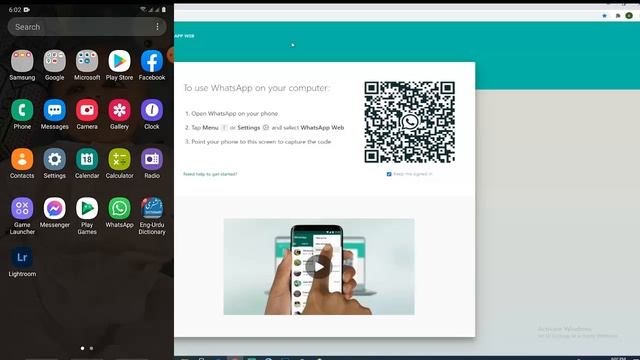Launch the Messenger app
The width and height of the screenshot is (640, 360).
(x=55, y=209)
